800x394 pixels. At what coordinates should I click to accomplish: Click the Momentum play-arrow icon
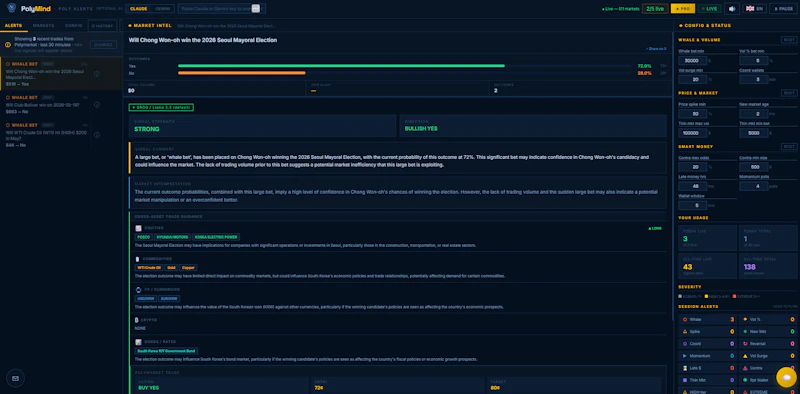(685, 356)
